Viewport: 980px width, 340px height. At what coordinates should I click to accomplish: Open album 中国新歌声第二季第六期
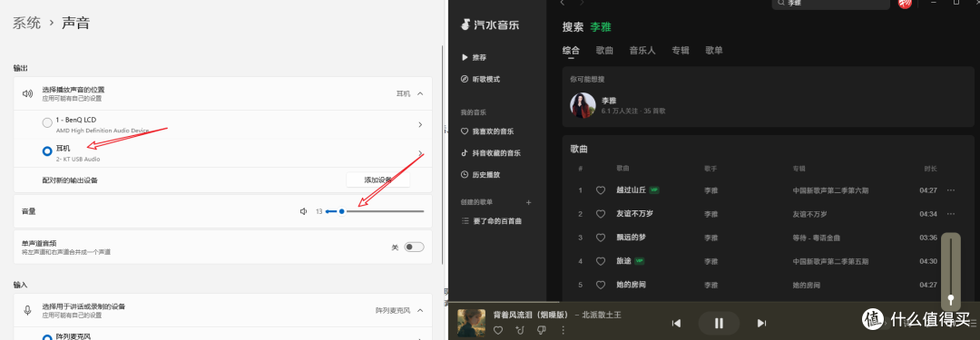click(x=830, y=190)
